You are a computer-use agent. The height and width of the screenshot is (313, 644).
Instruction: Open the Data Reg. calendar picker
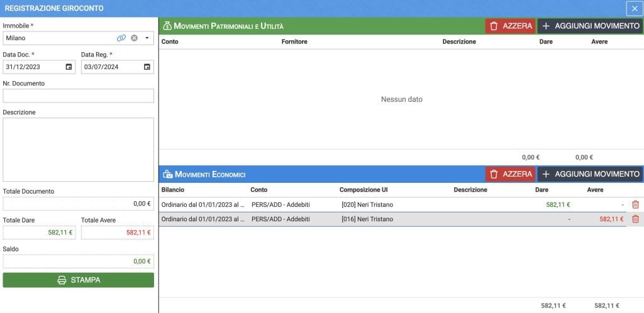click(147, 67)
